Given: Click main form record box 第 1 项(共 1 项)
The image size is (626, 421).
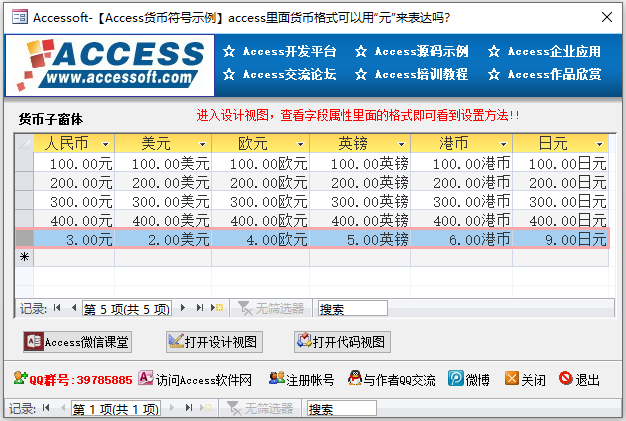Looking at the screenshot, I should click(x=116, y=408).
